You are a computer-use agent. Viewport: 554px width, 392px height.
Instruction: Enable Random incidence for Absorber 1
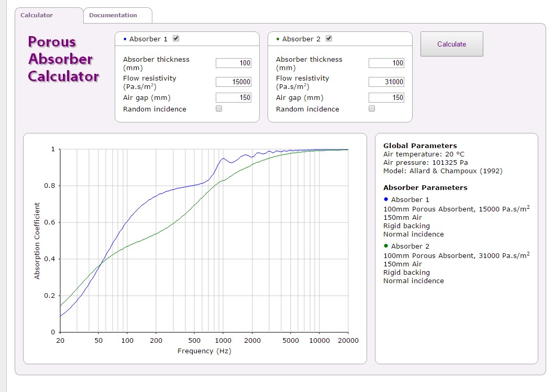(x=219, y=109)
